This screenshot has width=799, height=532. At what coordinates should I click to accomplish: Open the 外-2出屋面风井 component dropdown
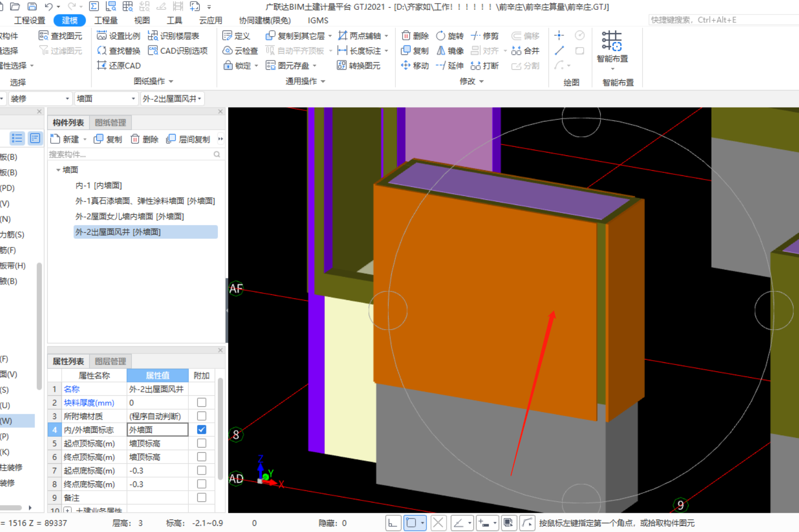(172, 98)
